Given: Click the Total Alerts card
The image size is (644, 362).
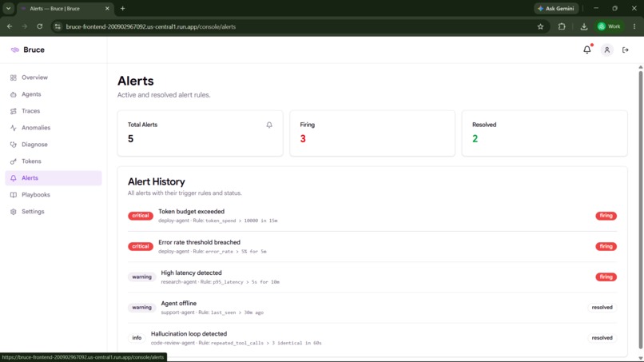Looking at the screenshot, I should (x=200, y=133).
